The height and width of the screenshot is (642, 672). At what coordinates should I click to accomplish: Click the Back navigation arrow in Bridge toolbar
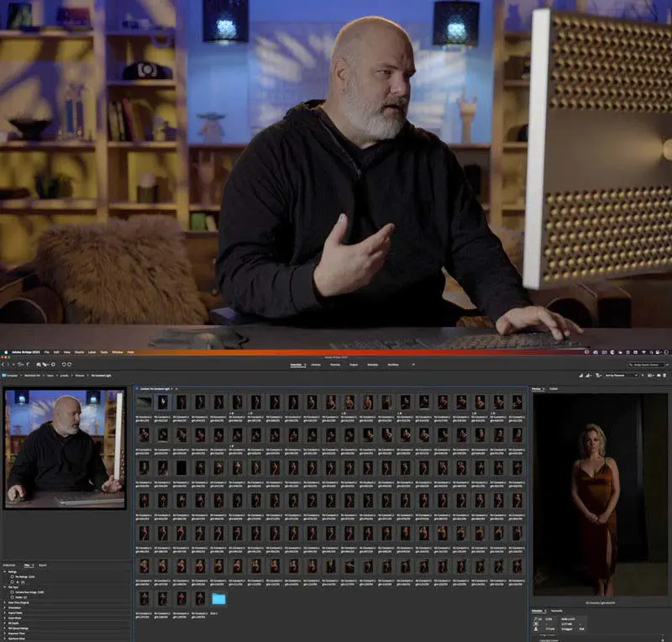pyautogui.click(x=4, y=364)
